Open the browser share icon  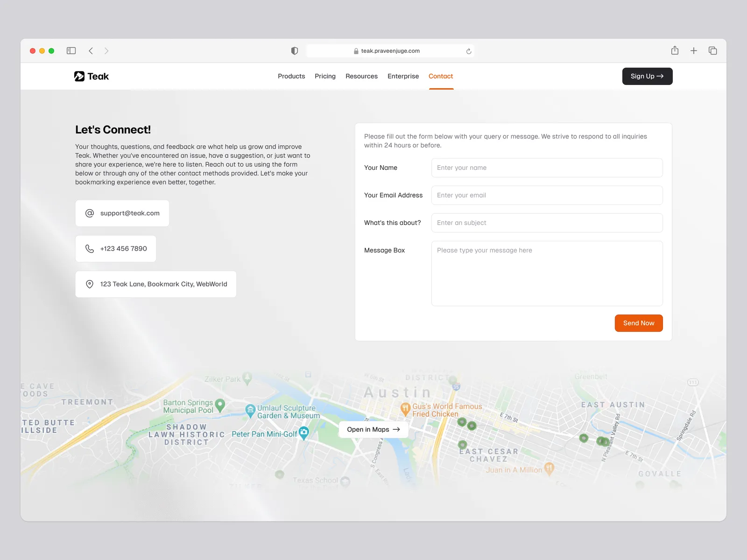click(x=675, y=50)
